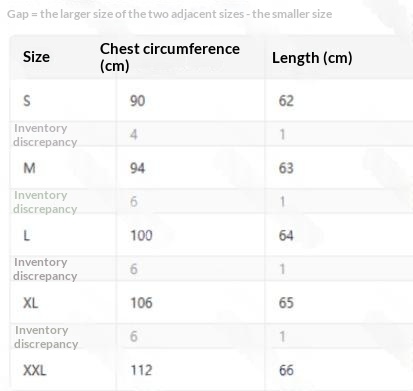Click the chest gap value 4
413x391 pixels.
coord(134,135)
